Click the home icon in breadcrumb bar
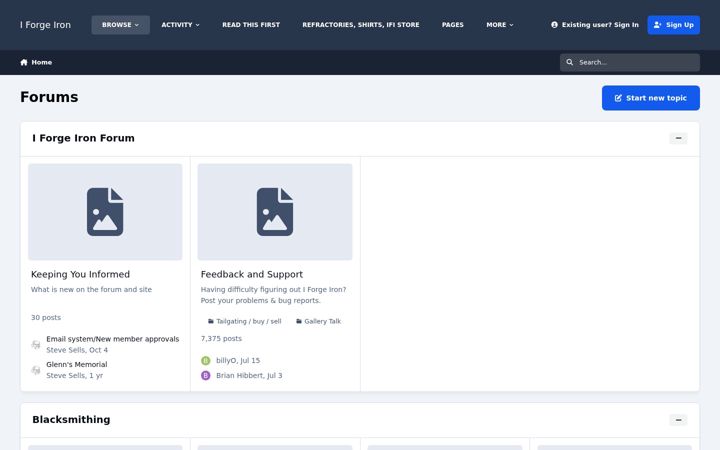Screen dimensions: 720x450 pyautogui.click(x=24, y=62)
